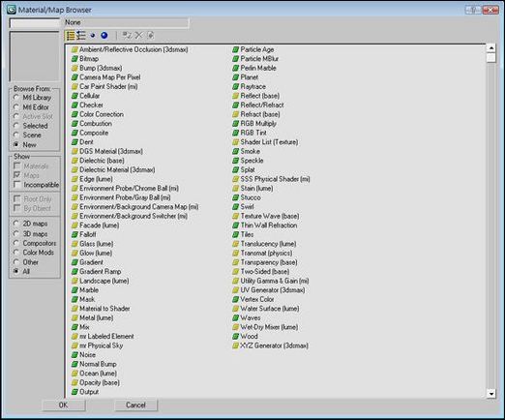505x420 pixels.
Task: Click the 3ds Max icon in title bar
Action: (x=12, y=10)
